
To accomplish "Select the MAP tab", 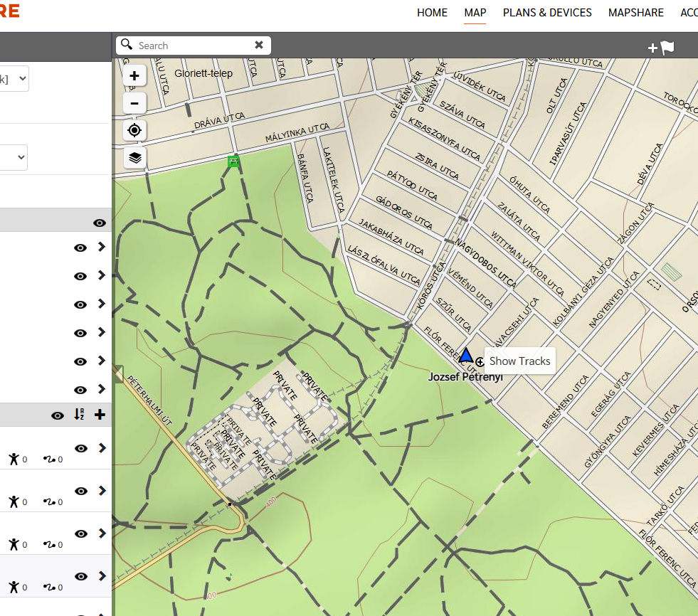I will (475, 13).
